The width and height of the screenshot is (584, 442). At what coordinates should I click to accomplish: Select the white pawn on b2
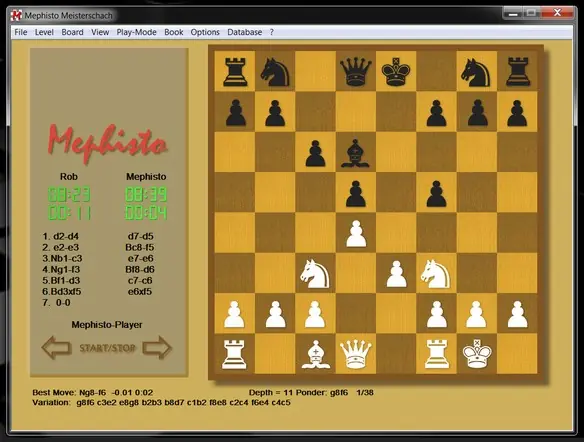(x=275, y=315)
